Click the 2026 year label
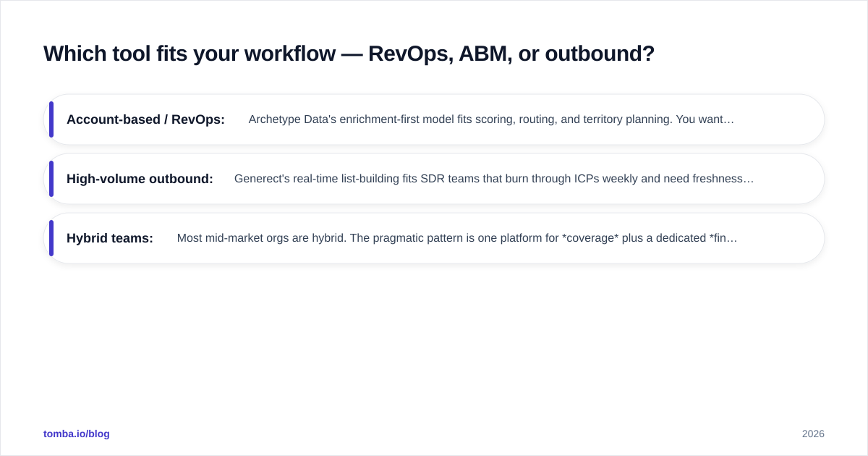Screen dimensions: 868x456 (813, 434)
